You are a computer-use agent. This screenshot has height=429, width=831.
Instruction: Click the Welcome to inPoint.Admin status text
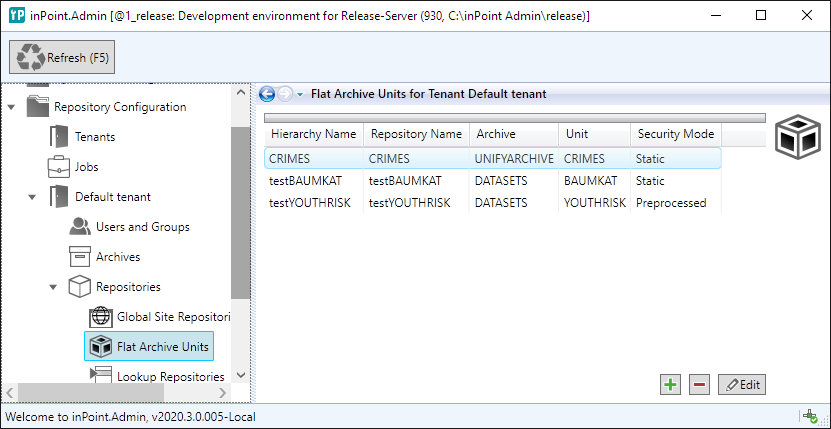pyautogui.click(x=130, y=417)
